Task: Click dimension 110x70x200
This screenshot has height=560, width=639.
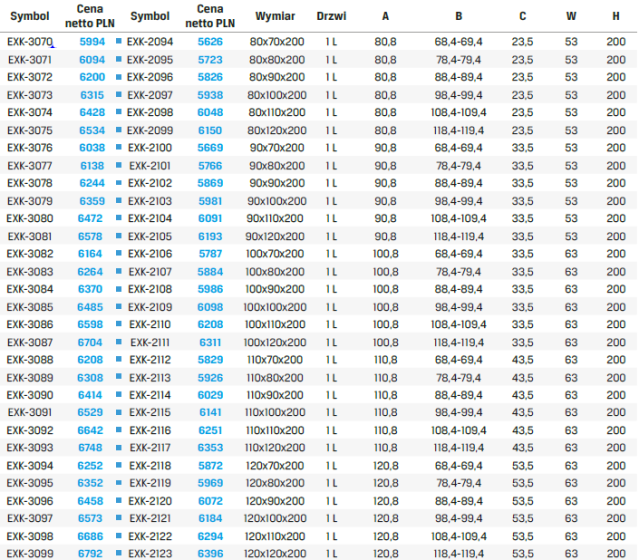Action: (275, 360)
